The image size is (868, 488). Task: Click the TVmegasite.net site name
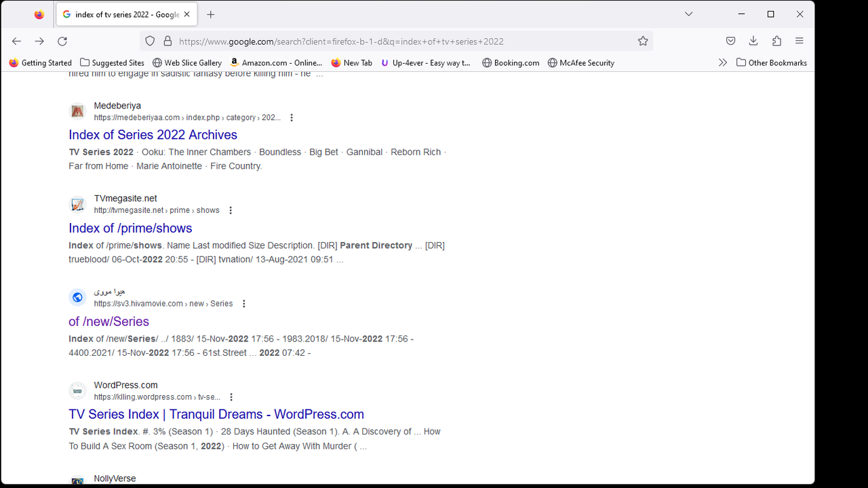(125, 199)
